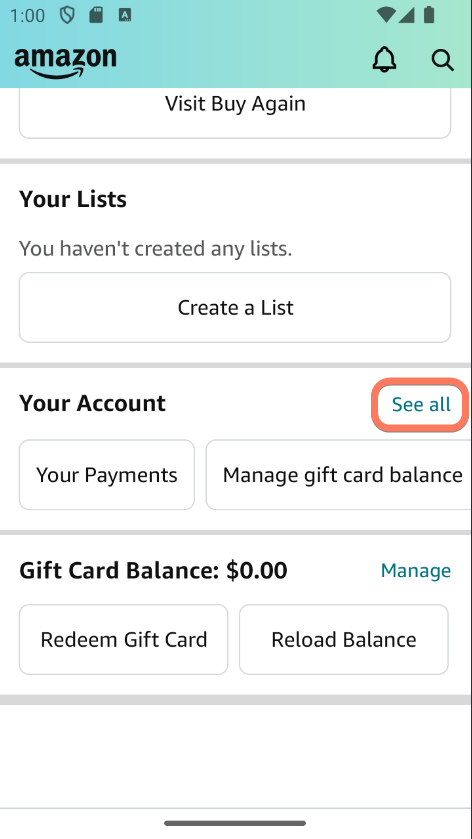Choose Redeem Gift Card
Image resolution: width=472 pixels, height=839 pixels.
click(124, 639)
